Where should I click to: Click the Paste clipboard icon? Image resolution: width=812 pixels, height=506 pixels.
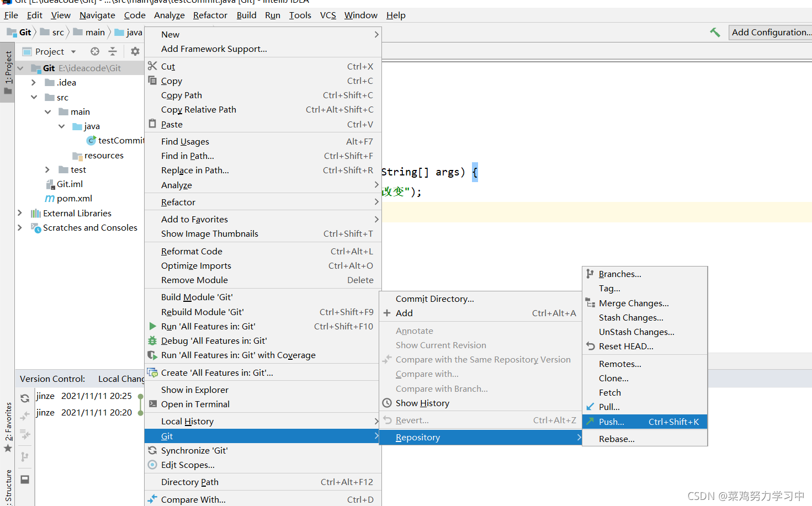click(153, 124)
